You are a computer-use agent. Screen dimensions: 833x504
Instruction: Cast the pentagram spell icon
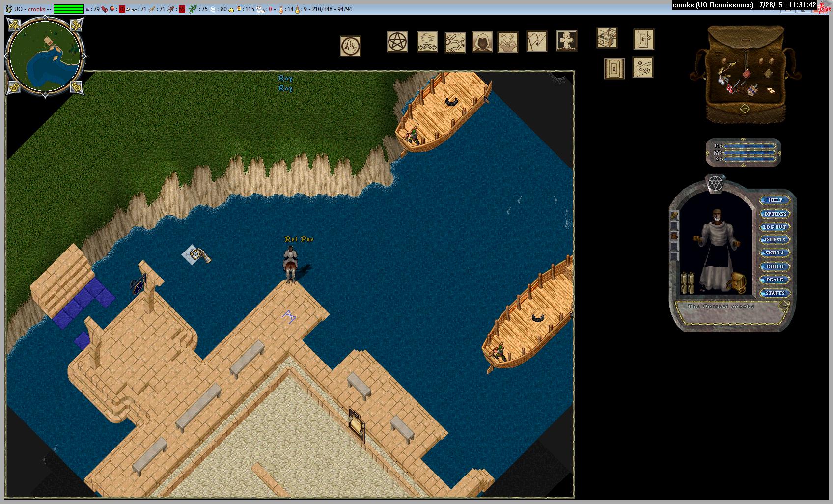point(397,42)
